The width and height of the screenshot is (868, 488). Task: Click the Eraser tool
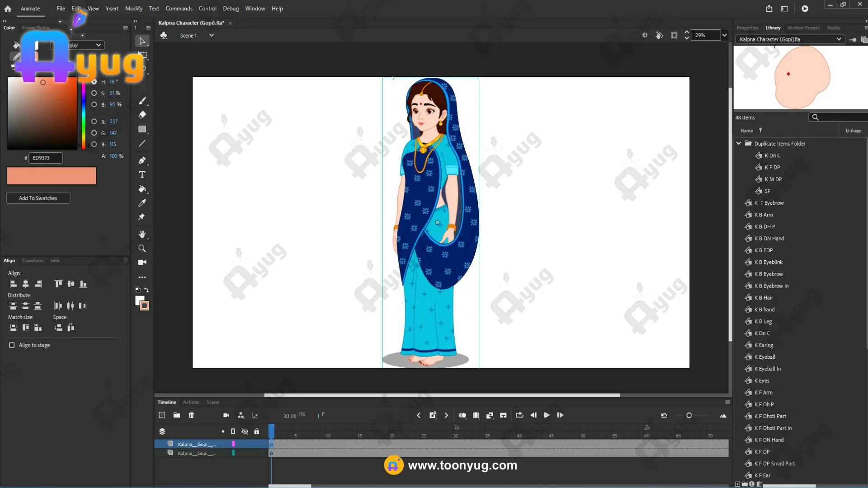coord(142,115)
